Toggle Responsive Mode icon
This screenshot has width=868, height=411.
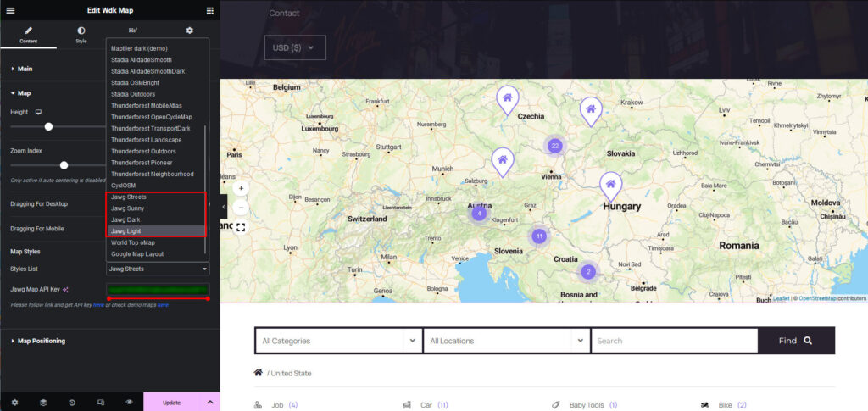(x=101, y=403)
